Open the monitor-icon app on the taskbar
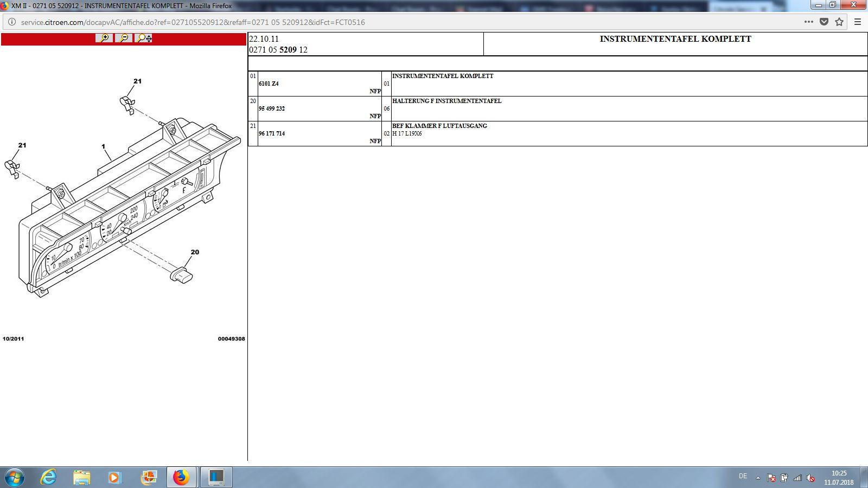Viewport: 868px width, 488px height. 216,477
